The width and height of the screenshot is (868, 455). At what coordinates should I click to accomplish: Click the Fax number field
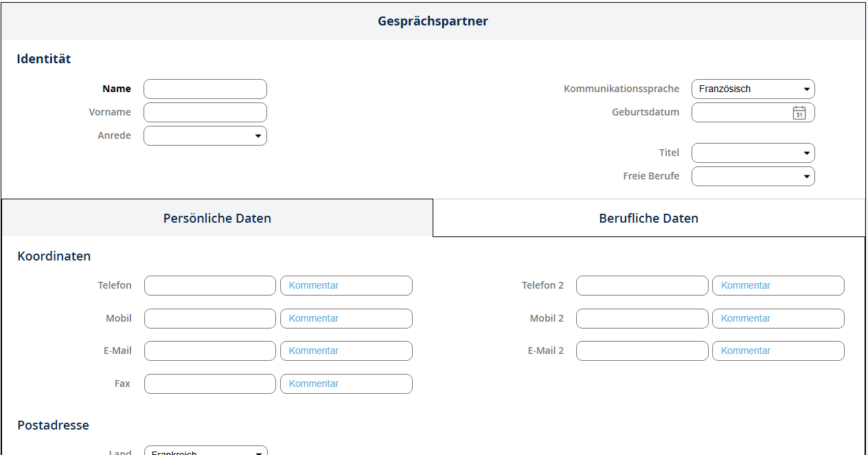tap(209, 384)
